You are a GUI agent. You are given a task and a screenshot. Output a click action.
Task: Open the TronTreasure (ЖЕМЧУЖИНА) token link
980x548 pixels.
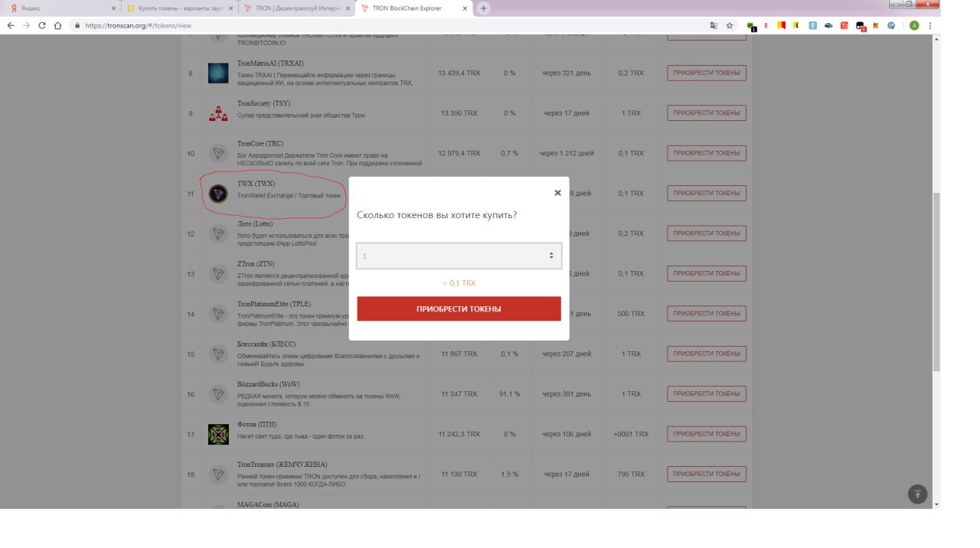click(x=282, y=465)
